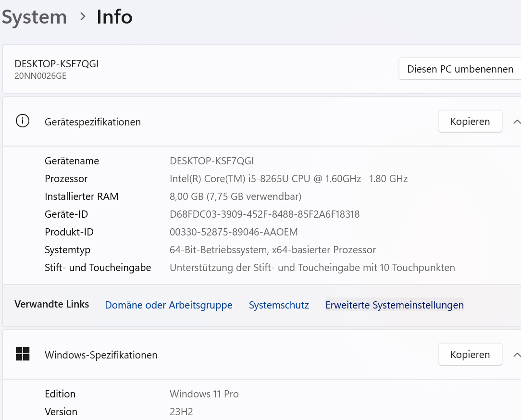Image resolution: width=521 pixels, height=420 pixels.
Task: Click the 64-Bit-Betriebssystem system type value
Action: click(273, 249)
